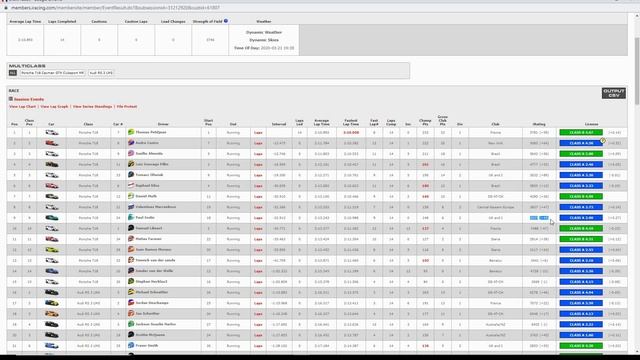Click the black Audi car image in position 16 row
Image resolution: width=640 pixels, height=360 pixels.
tap(51, 292)
